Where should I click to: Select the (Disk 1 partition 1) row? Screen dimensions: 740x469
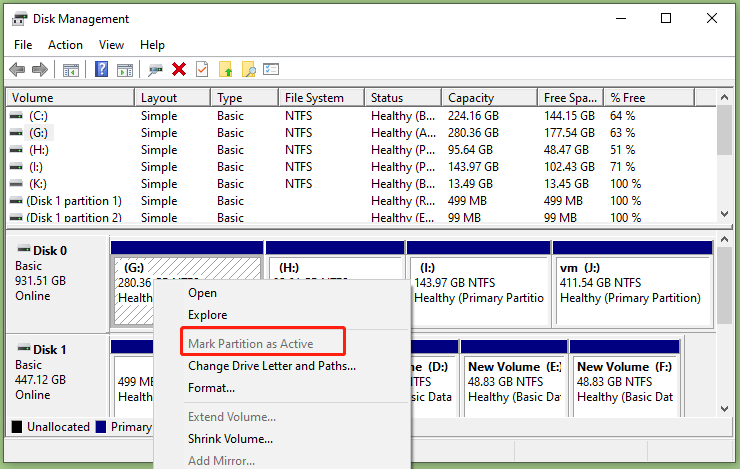coord(362,201)
